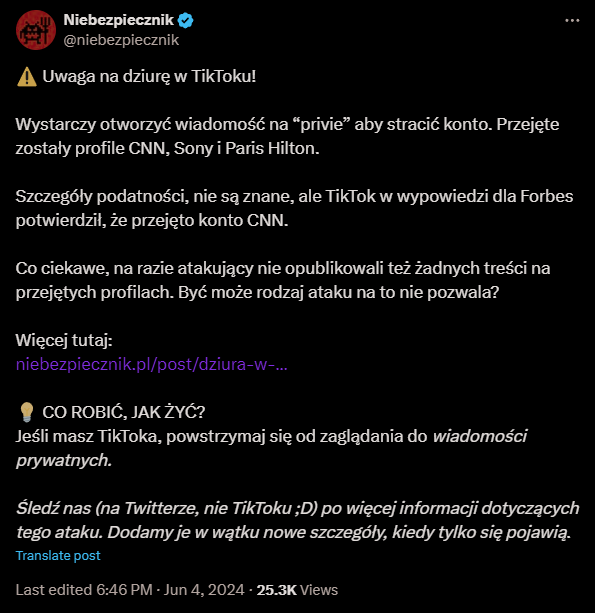This screenshot has width=595, height=613.
Task: Click the paragraph starting Co ciekawe
Action: click(x=283, y=280)
